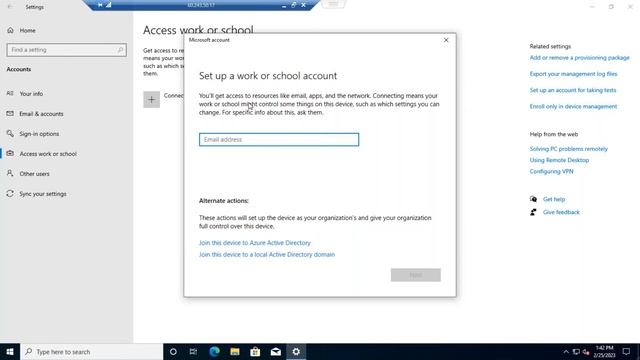Viewport: 640px width, 360px height.
Task: Go to Home in Settings sidebar
Action: (27, 30)
